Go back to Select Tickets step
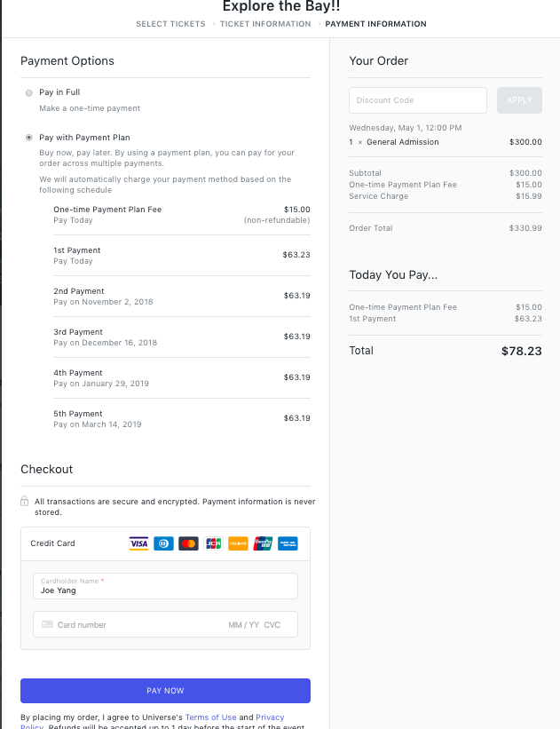This screenshot has width=560, height=729. pyautogui.click(x=170, y=24)
